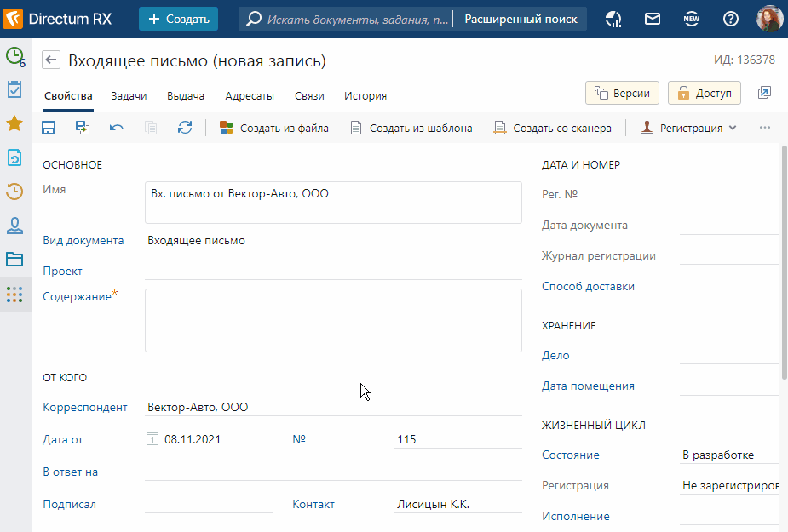Click the back arrow beside title
Screen dimensions: 788x532
51,60
